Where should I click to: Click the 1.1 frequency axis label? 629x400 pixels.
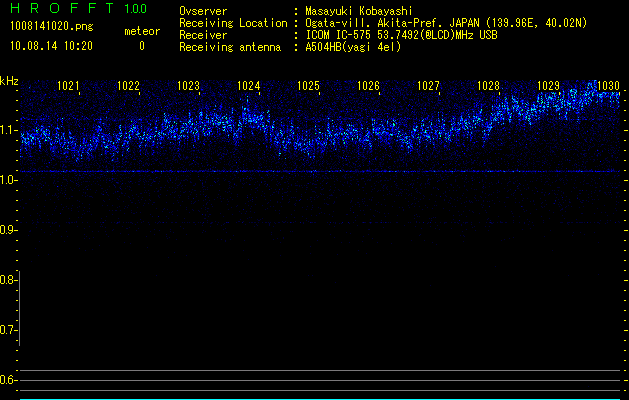8,130
